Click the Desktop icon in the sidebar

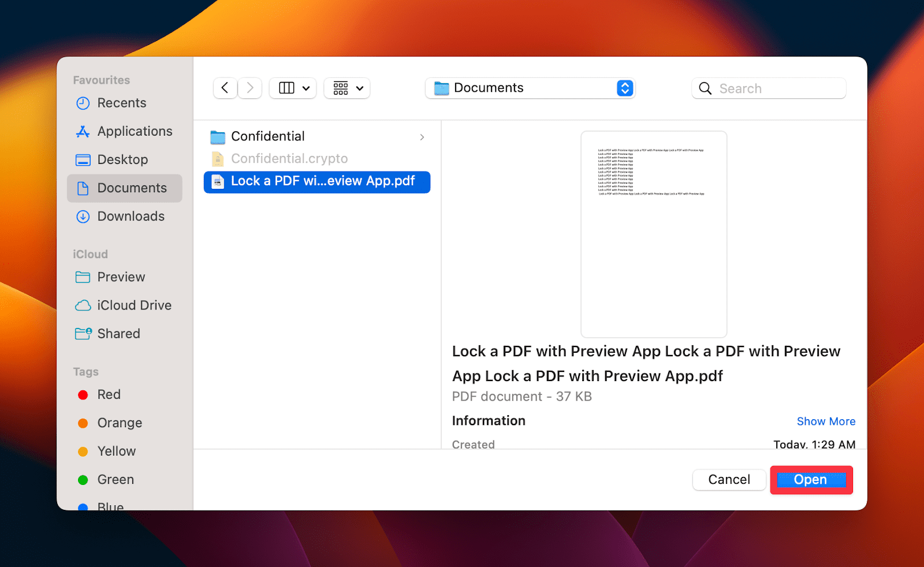click(x=83, y=160)
